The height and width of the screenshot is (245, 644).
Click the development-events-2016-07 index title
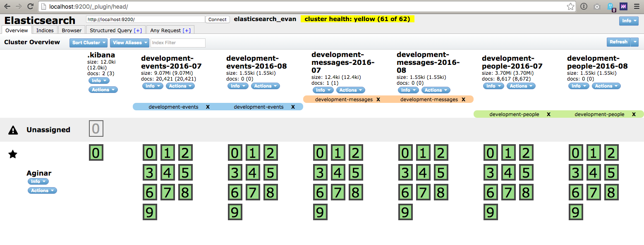point(171,62)
